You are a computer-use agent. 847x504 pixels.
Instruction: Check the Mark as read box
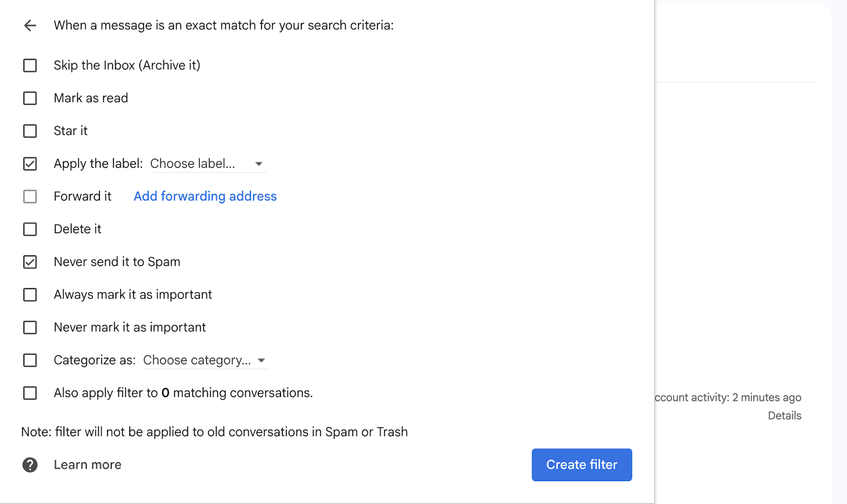coord(30,98)
